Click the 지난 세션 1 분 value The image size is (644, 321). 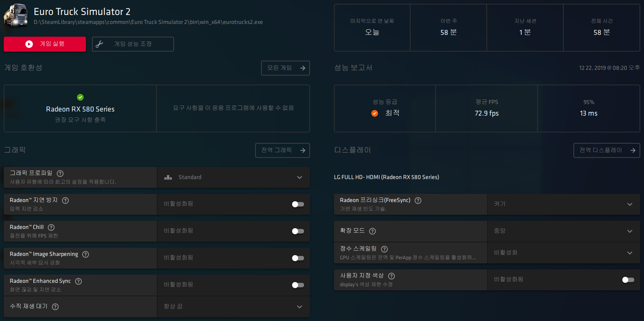point(525,33)
